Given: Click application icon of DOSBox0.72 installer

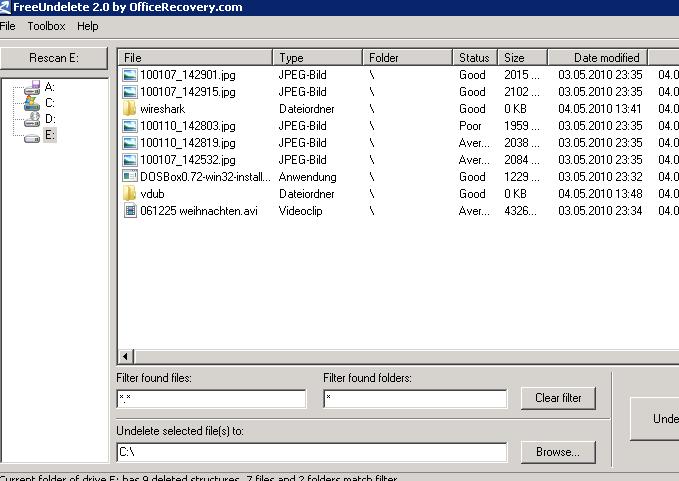Looking at the screenshot, I should pos(129,177).
